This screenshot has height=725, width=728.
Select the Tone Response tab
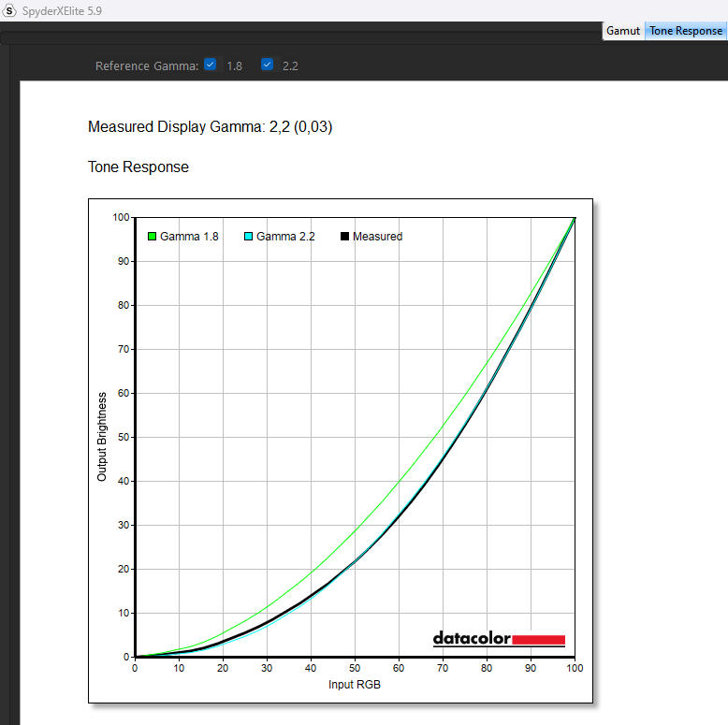click(686, 31)
